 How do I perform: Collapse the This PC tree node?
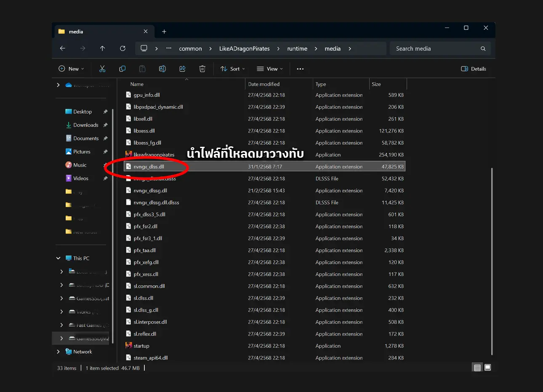pyautogui.click(x=58, y=258)
